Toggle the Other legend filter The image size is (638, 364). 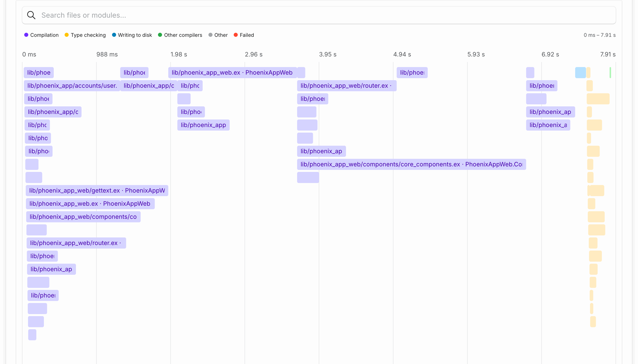tap(218, 35)
